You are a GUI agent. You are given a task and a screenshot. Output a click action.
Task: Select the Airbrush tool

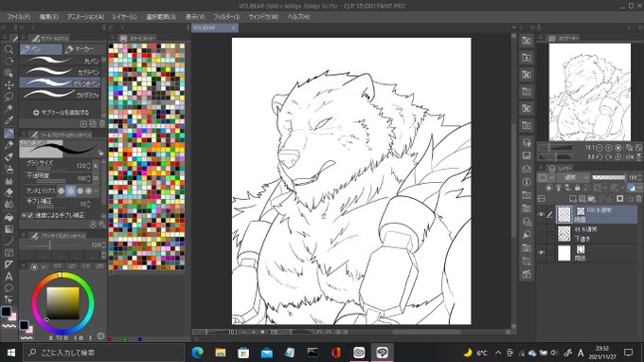9,169
